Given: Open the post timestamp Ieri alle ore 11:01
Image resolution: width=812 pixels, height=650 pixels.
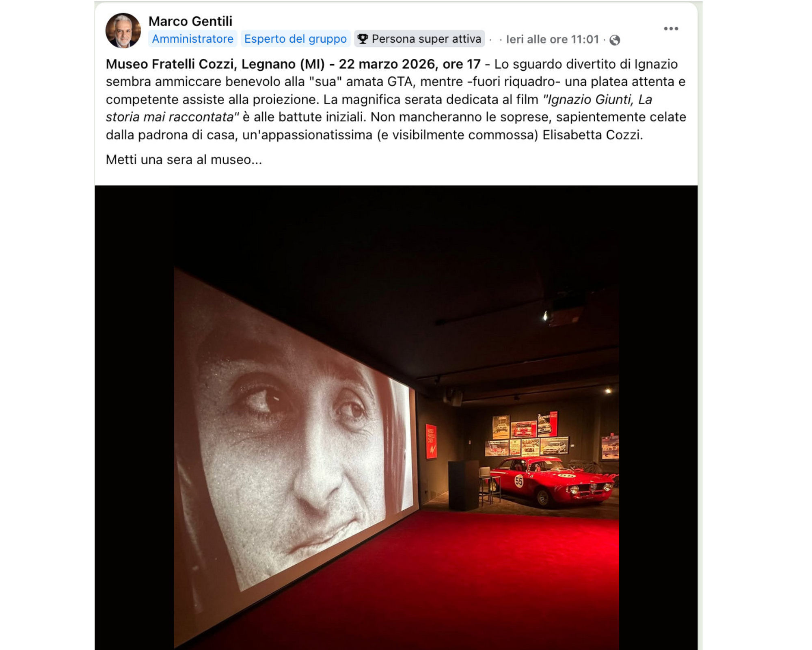Looking at the screenshot, I should tap(552, 39).
